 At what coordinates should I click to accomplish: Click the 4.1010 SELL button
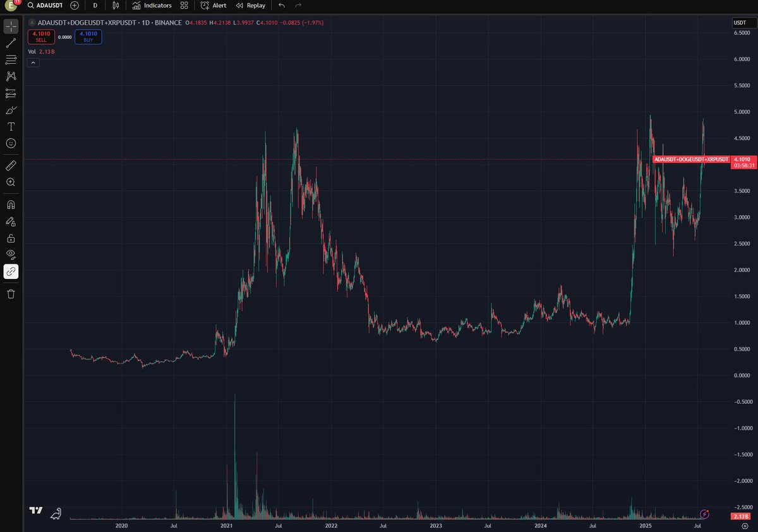40,37
